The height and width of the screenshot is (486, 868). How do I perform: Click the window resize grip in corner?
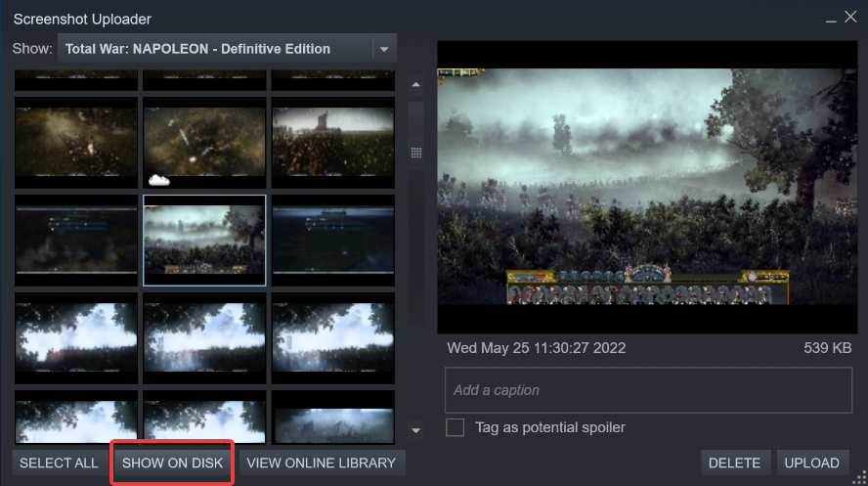click(860, 478)
